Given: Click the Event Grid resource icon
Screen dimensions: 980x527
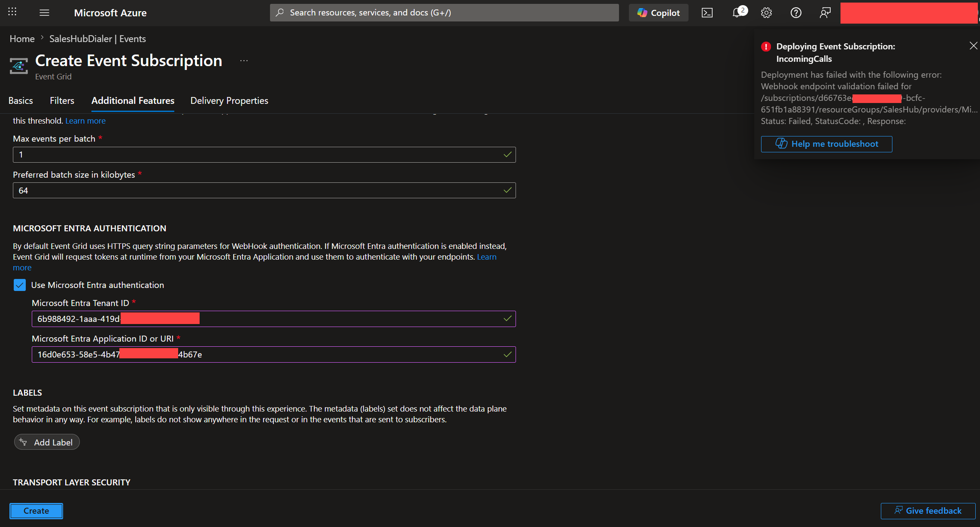Looking at the screenshot, I should coord(19,66).
